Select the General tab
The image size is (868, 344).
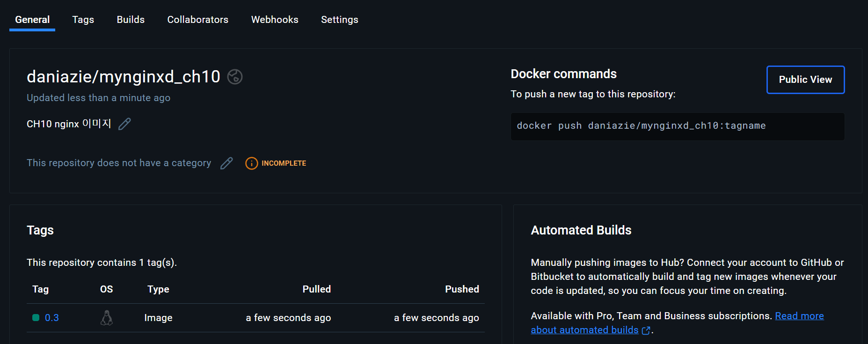click(x=32, y=20)
